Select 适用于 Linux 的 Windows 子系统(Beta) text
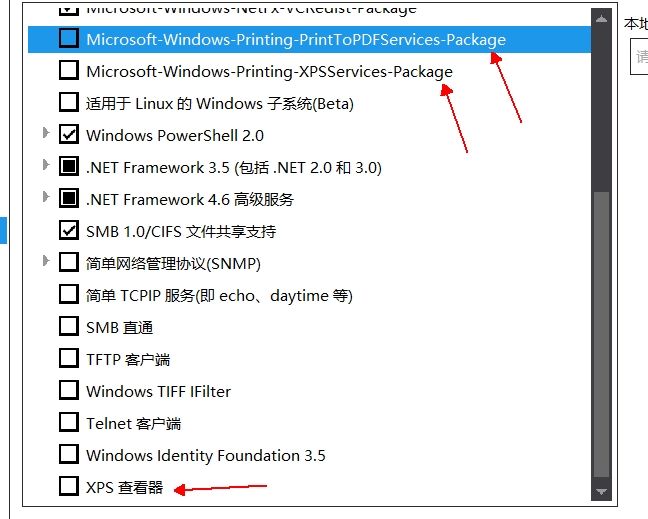The height and width of the screenshot is (519, 648). [220, 104]
